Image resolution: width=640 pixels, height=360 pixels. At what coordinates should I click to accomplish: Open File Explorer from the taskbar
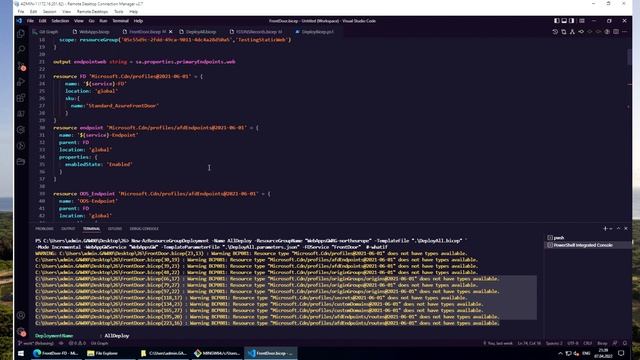pyautogui.click(x=109, y=353)
